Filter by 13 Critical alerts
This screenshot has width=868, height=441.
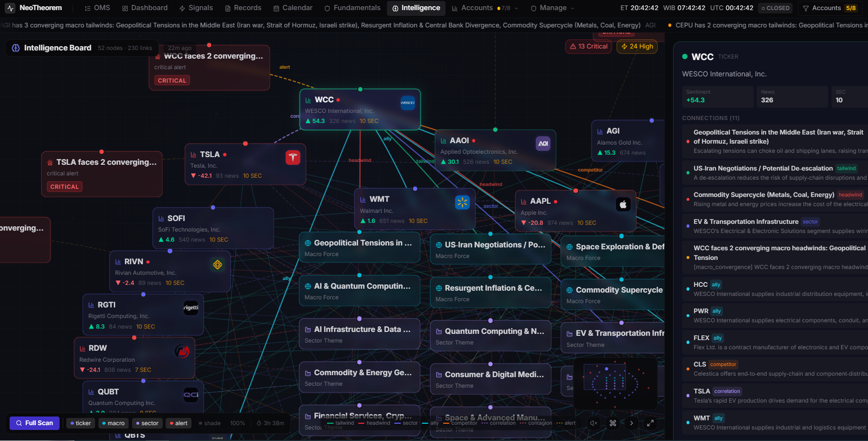point(589,47)
